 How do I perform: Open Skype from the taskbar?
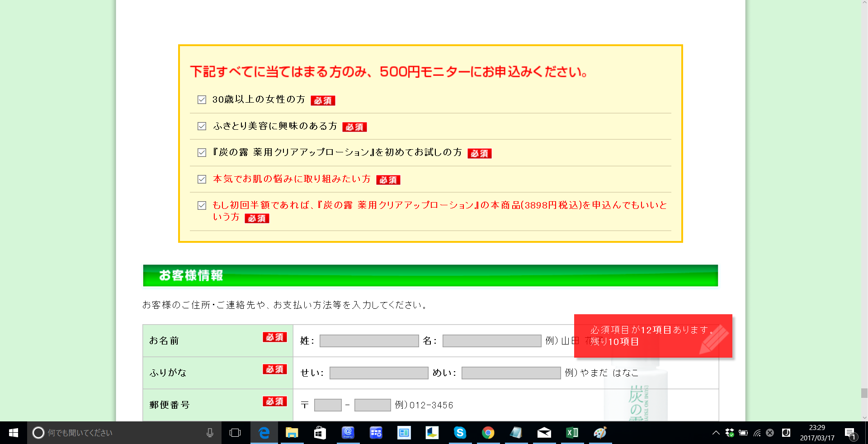click(460, 433)
